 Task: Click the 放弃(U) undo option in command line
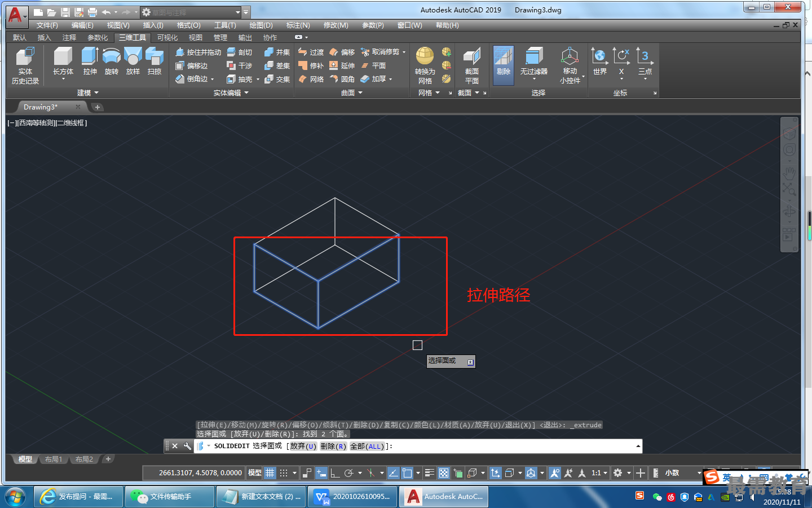coord(303,446)
